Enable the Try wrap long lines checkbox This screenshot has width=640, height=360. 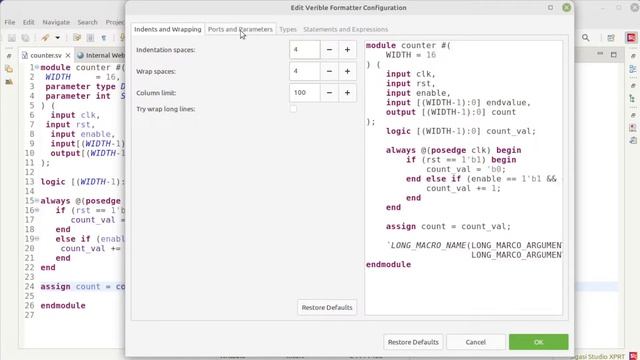(x=293, y=109)
